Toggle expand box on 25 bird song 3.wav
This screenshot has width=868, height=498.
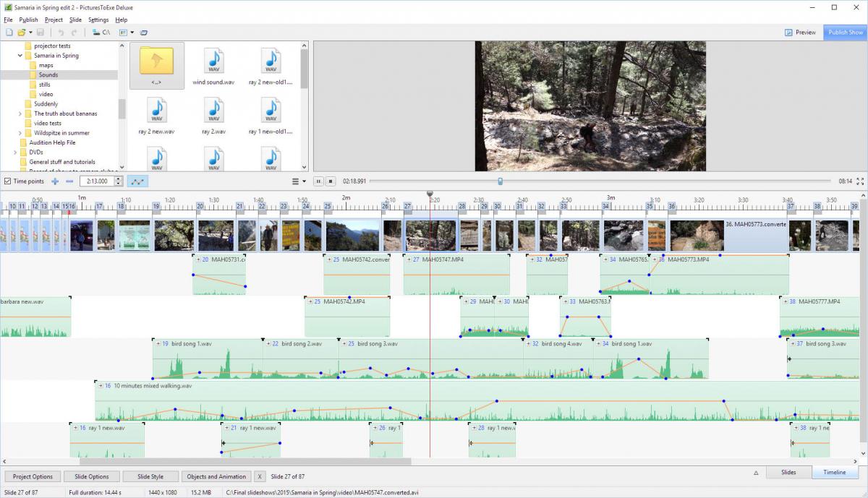(344, 344)
